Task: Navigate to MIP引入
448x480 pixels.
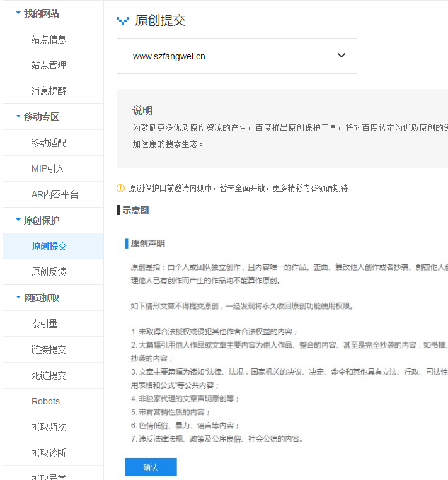Action: point(48,168)
